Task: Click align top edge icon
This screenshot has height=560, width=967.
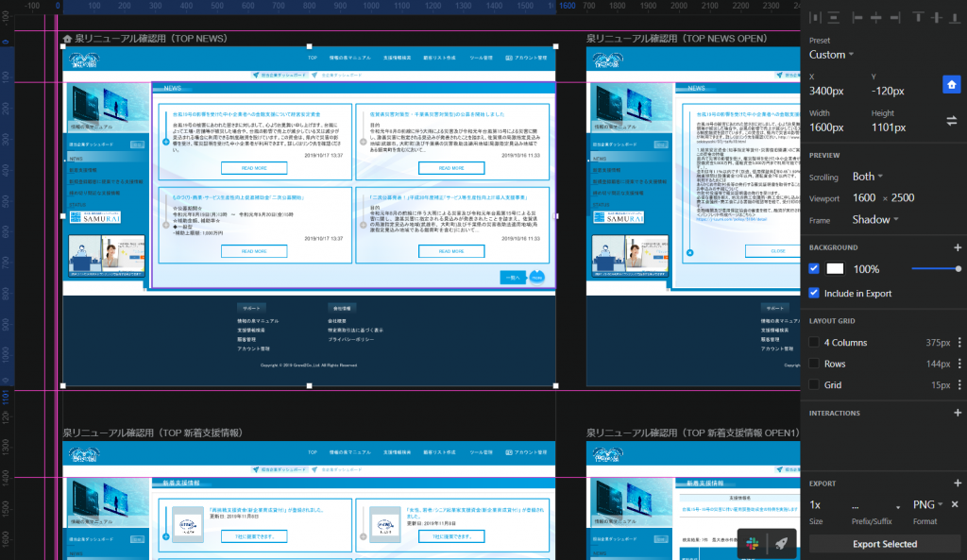Action: [918, 17]
